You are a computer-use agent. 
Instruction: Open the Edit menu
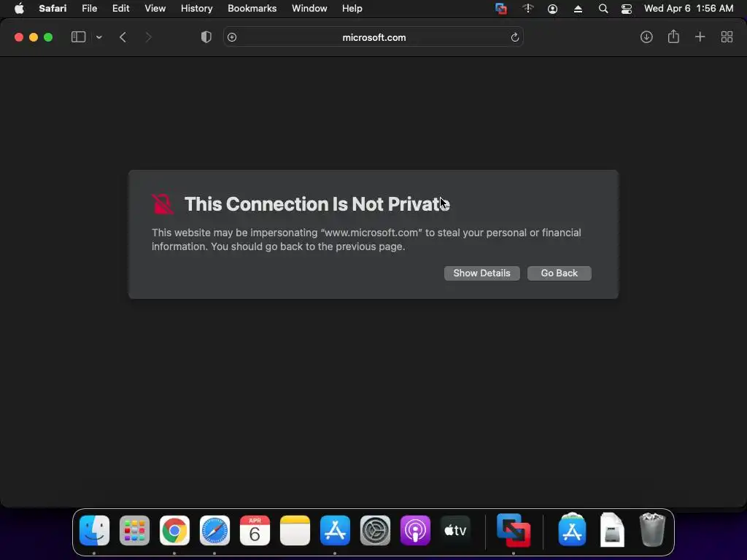pos(120,9)
